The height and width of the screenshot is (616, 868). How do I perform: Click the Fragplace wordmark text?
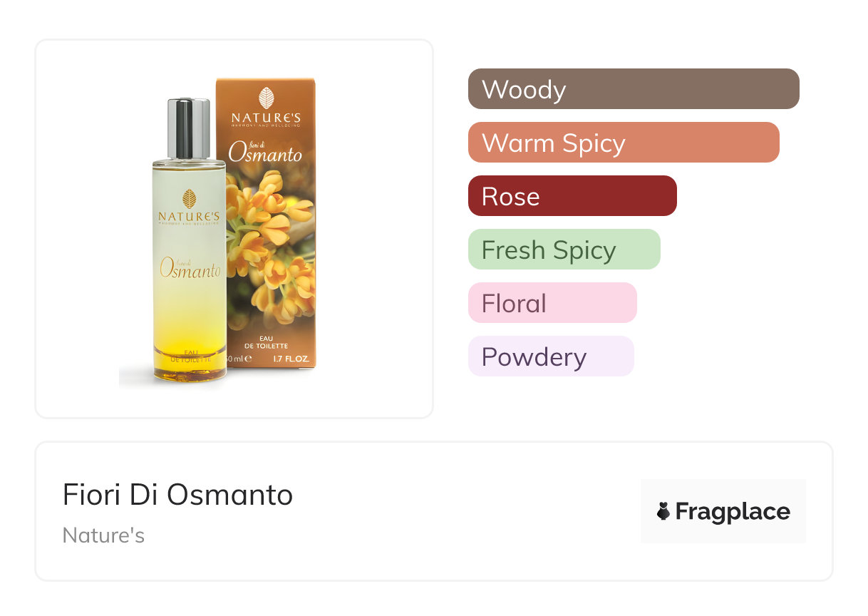(733, 511)
